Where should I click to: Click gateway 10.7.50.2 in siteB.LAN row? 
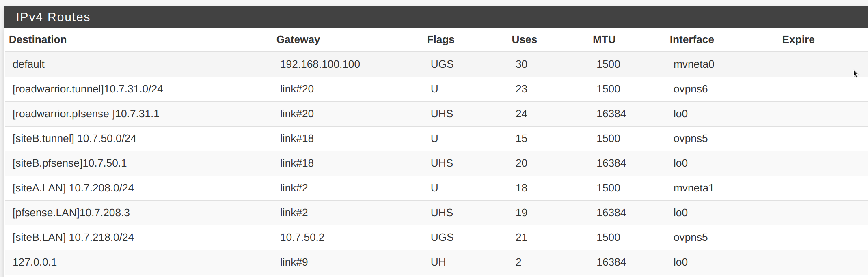click(302, 237)
